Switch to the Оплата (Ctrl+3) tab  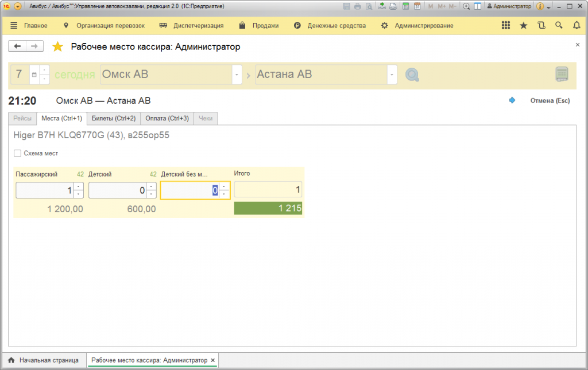coord(167,119)
